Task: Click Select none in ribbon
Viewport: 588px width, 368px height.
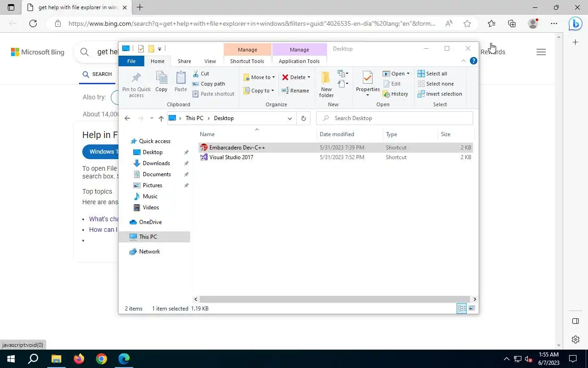Action: (435, 84)
